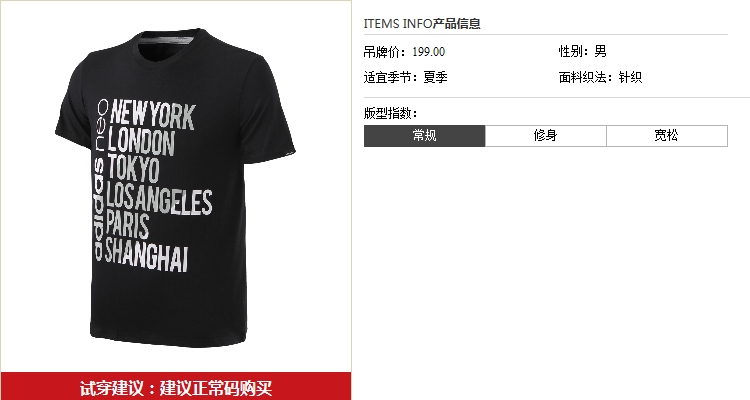Screen dimensions: 750x400
Task: Click the 适宜季节 夏季 season field
Action: point(405,77)
